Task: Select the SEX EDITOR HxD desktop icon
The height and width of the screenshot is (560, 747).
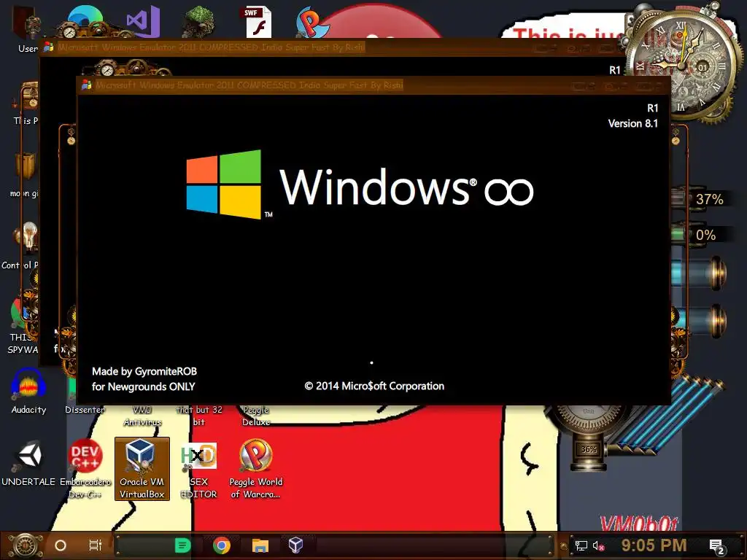Action: 198,470
